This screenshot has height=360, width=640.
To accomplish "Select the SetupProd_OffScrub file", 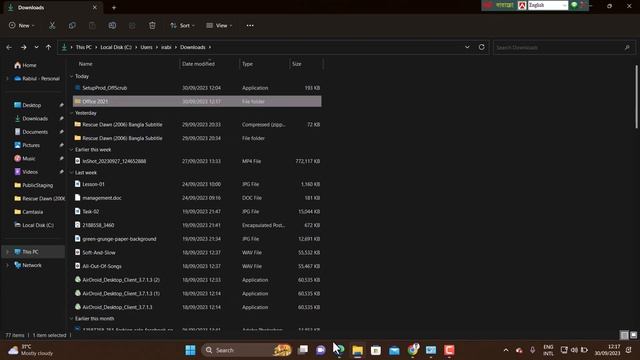I will [197, 88].
